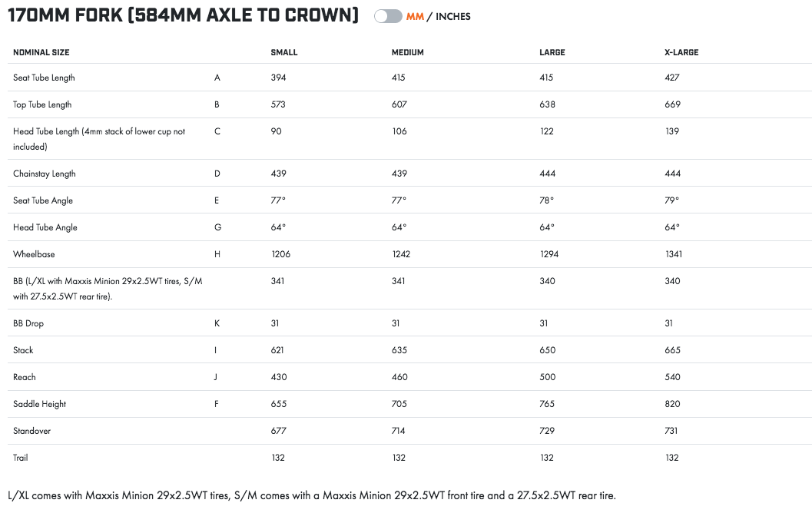The image size is (812, 513).
Task: Click the Standover row label
Action: 31,431
